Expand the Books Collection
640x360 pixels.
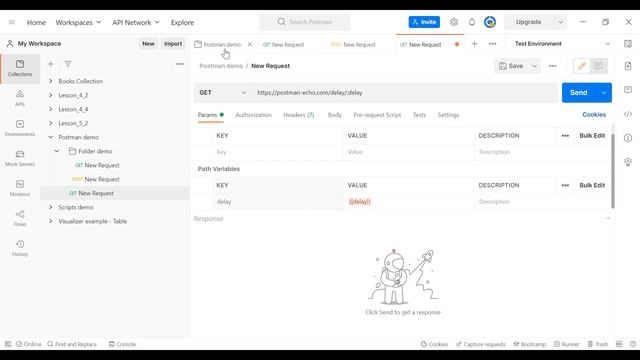[x=51, y=81]
